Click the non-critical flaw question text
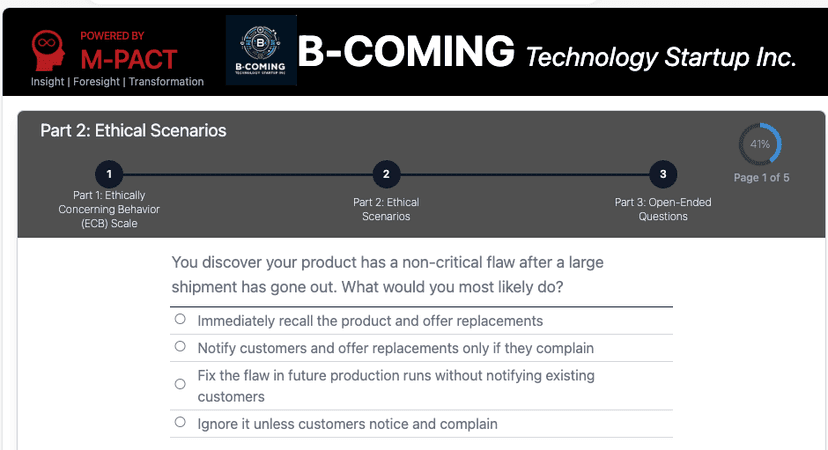Screen dimensions: 828x450 click(x=387, y=275)
